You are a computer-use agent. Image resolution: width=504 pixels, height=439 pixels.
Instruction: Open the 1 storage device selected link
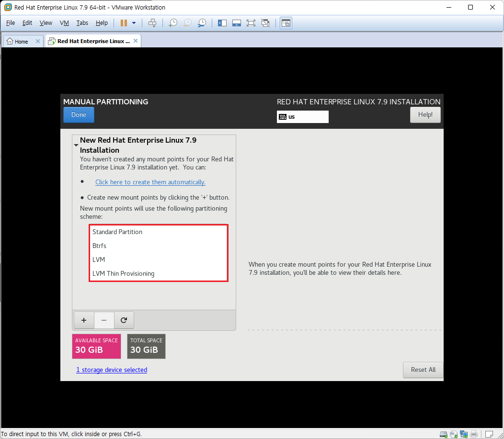coord(112,370)
